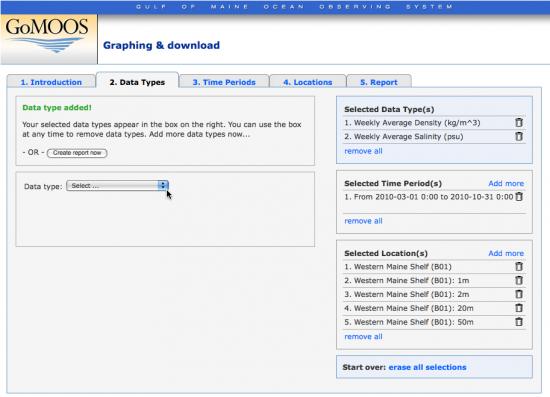Add more locations link
The image size is (550, 397).
pos(506,253)
